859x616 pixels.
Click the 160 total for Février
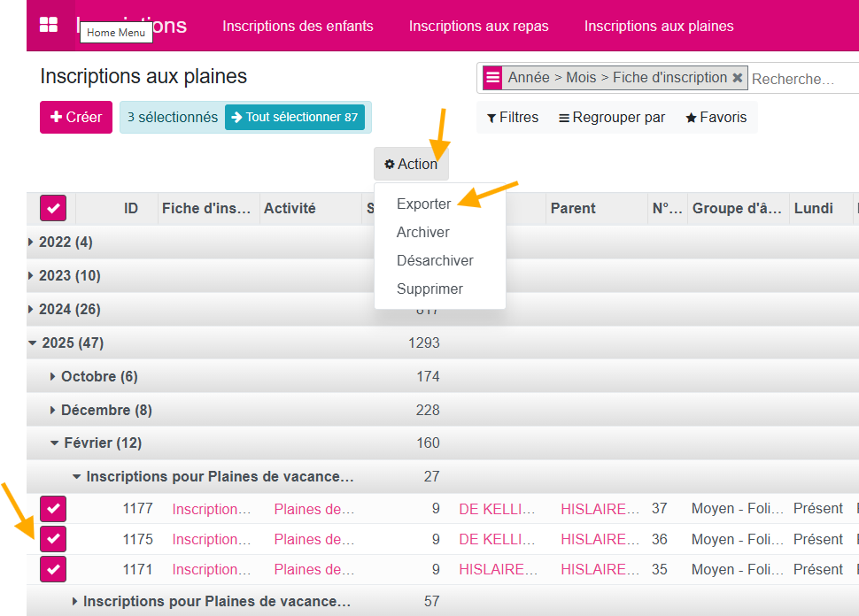click(428, 443)
